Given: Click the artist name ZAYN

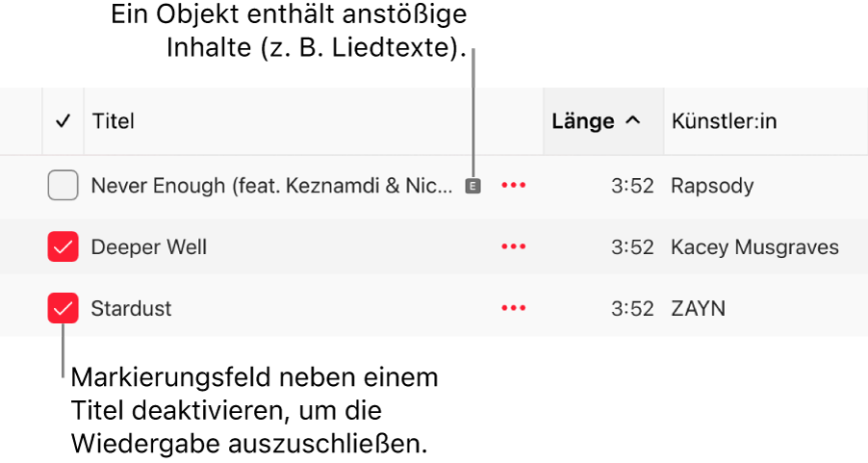Looking at the screenshot, I should coord(699,309).
